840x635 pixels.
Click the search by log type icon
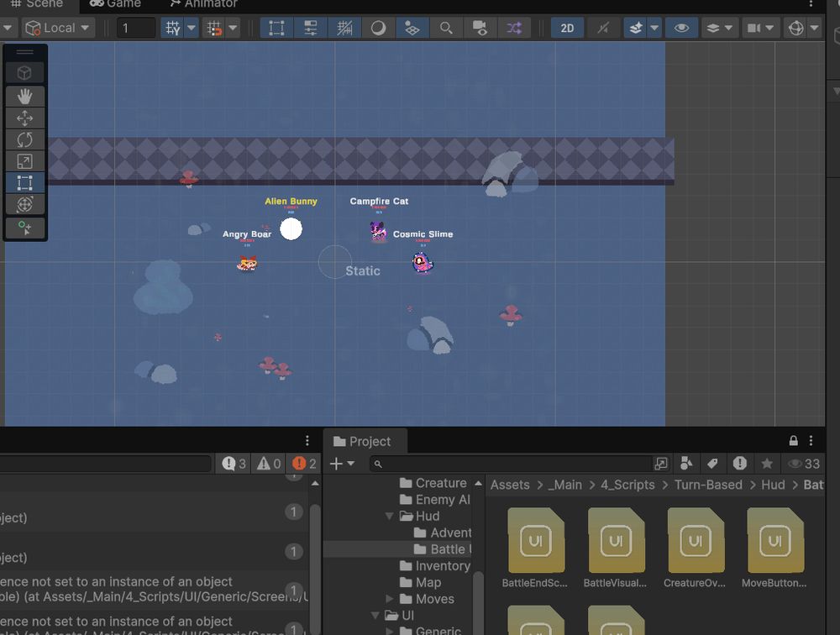tap(740, 464)
